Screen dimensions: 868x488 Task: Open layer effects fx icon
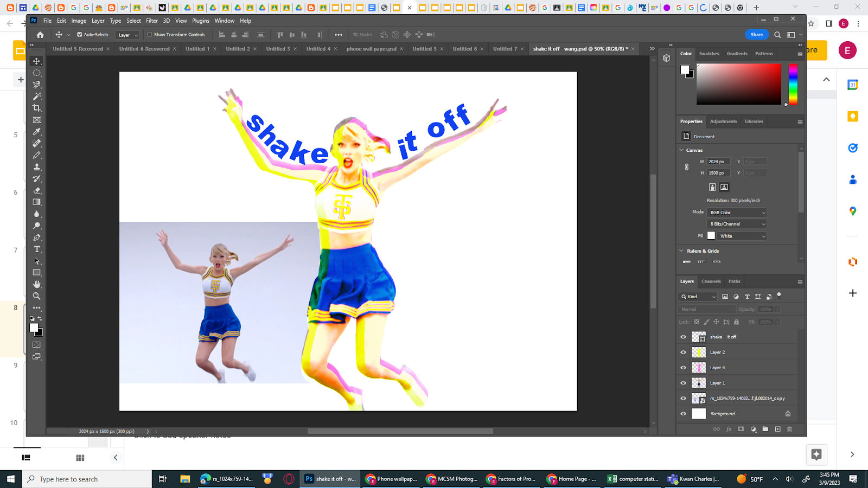(x=729, y=429)
